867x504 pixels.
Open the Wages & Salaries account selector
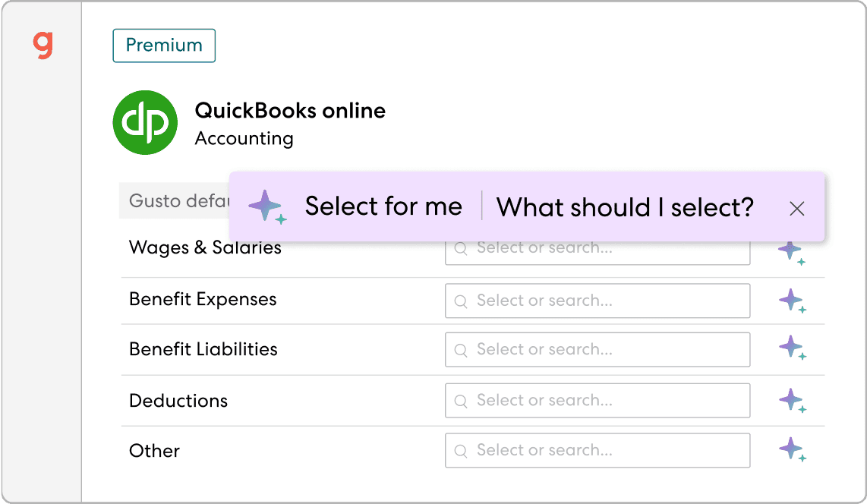coord(597,253)
